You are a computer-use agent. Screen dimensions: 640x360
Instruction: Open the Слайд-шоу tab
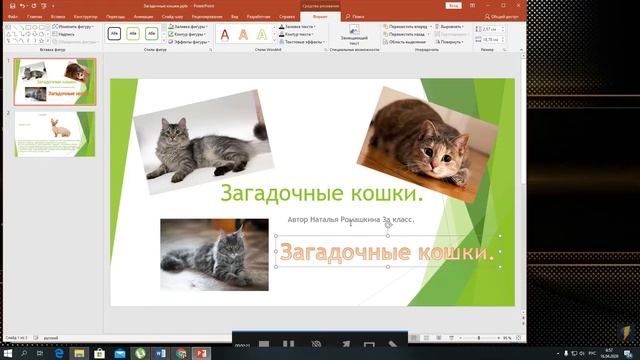[172, 17]
